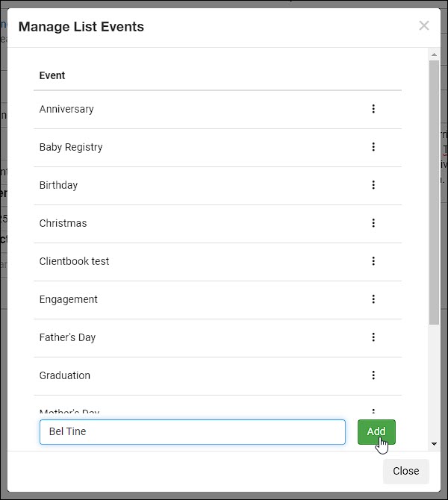Select the Engagement event name

(68, 299)
